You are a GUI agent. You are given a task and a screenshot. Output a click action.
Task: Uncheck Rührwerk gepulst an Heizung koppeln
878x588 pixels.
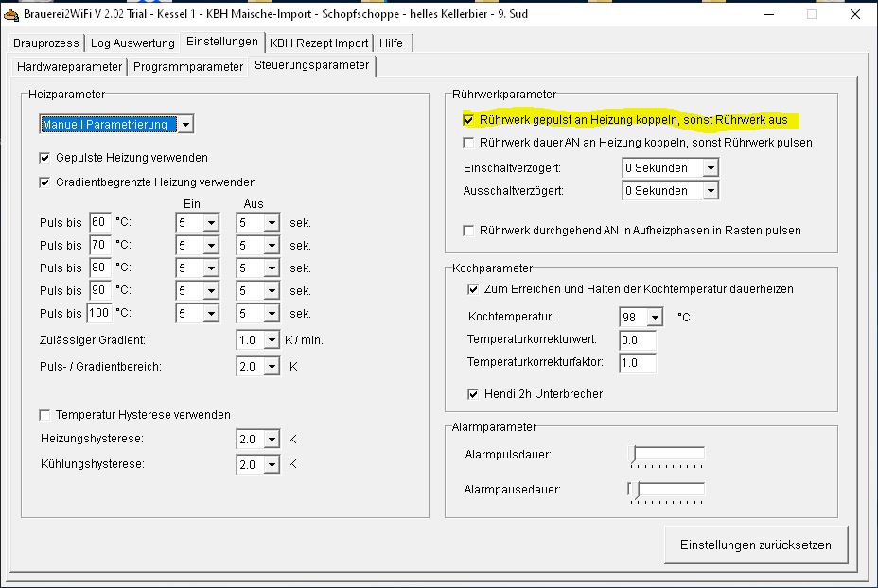tap(468, 121)
